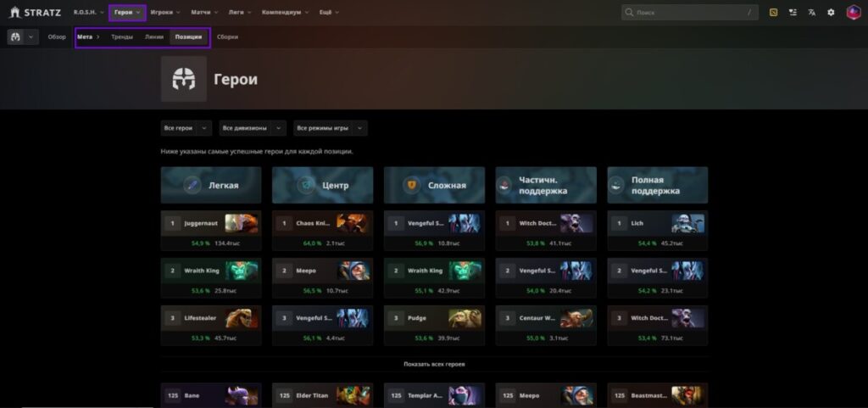This screenshot has width=868, height=408.
Task: Select the Легкая position header
Action: [211, 185]
